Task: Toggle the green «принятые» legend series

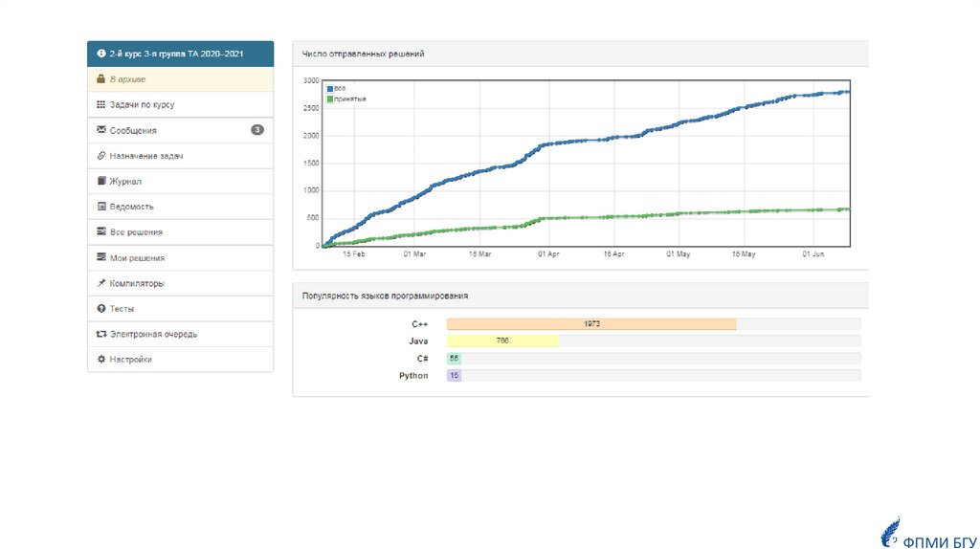Action: pyautogui.click(x=346, y=99)
